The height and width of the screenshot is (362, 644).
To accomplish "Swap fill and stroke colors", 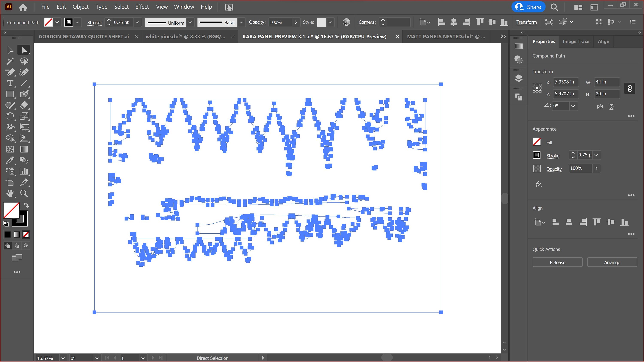I will coord(26,205).
